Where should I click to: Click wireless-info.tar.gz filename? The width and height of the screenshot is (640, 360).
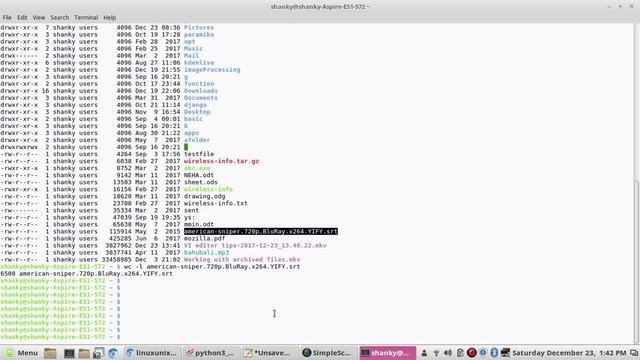[221, 161]
